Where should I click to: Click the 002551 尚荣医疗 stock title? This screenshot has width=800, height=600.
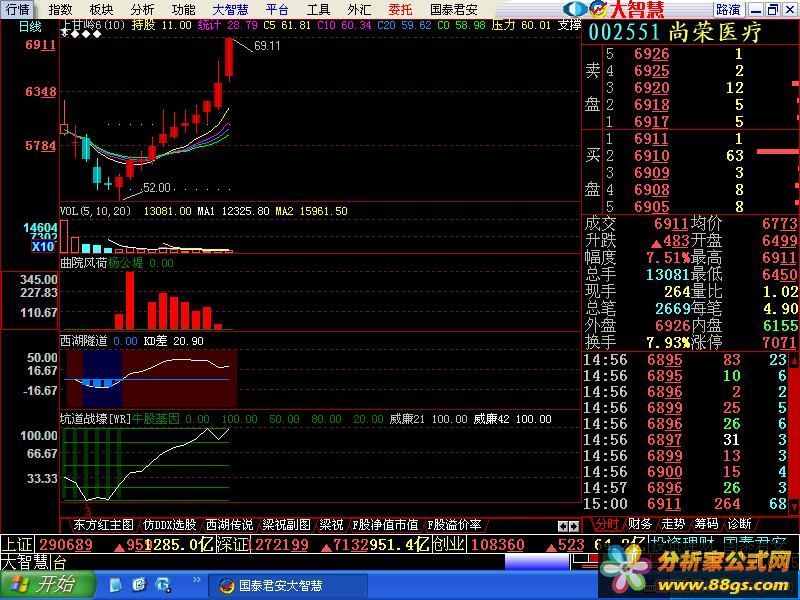(674, 32)
